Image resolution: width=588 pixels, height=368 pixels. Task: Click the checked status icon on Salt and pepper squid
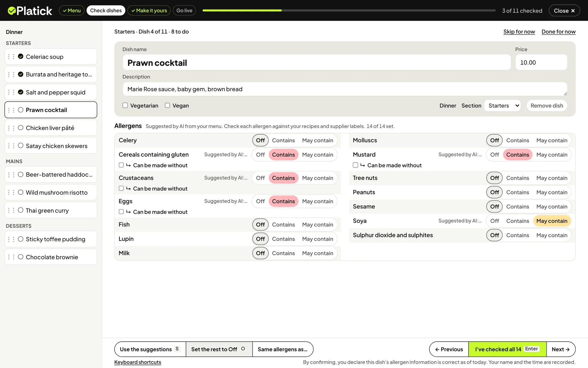(21, 92)
